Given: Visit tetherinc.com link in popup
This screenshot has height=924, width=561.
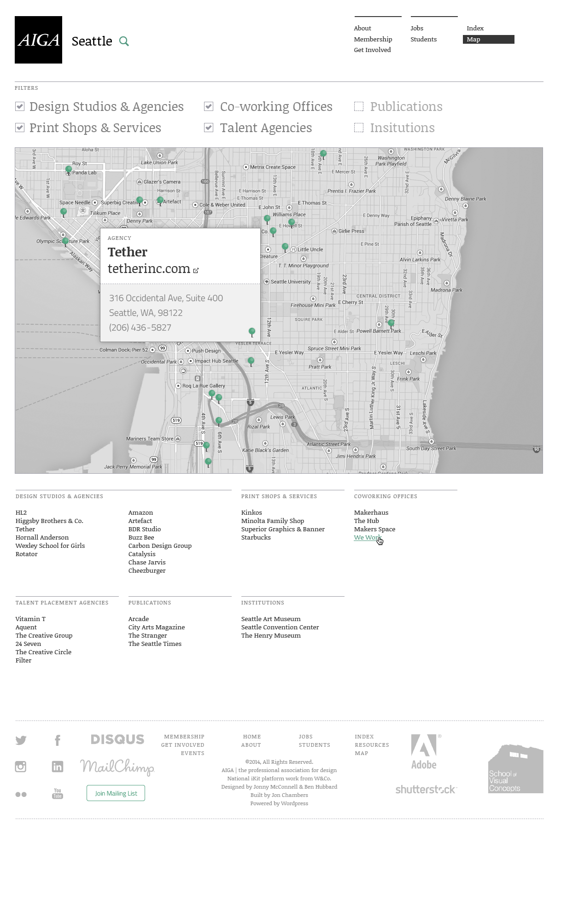Looking at the screenshot, I should pos(149,268).
